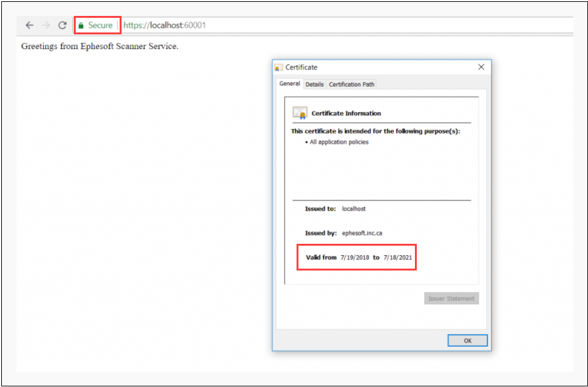Click the 'Issued by:' label

tap(321, 233)
